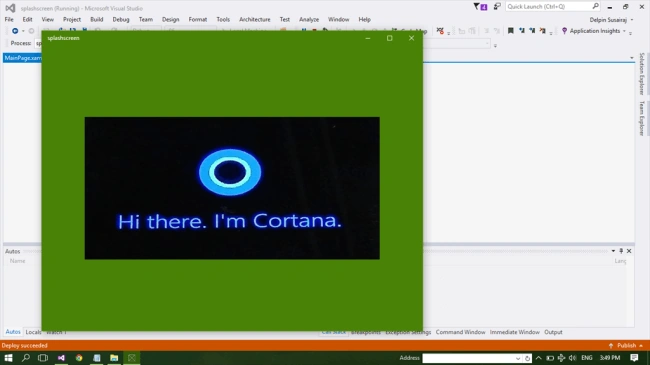Click Visual Studio icon in taskbar
Image resolution: width=650 pixels, height=365 pixels.
point(61,358)
